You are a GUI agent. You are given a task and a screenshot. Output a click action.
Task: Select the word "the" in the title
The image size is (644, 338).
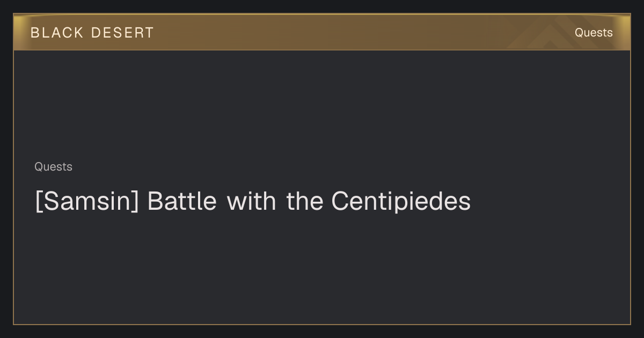tap(304, 201)
